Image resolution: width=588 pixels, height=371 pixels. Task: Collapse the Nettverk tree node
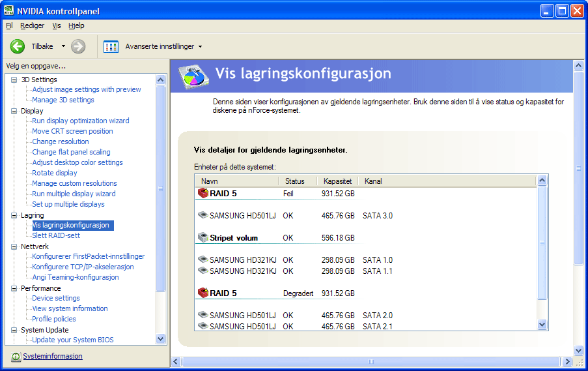pyautogui.click(x=14, y=246)
